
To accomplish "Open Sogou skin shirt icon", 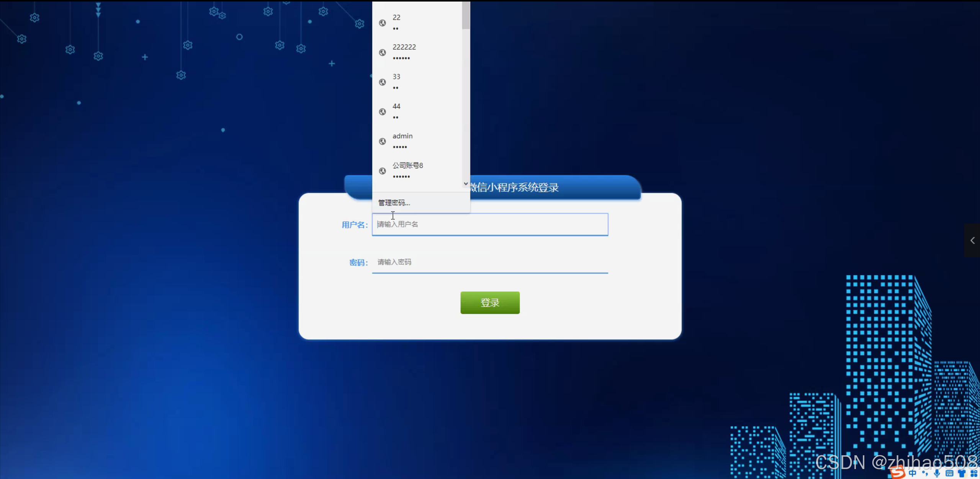I will coord(962,474).
